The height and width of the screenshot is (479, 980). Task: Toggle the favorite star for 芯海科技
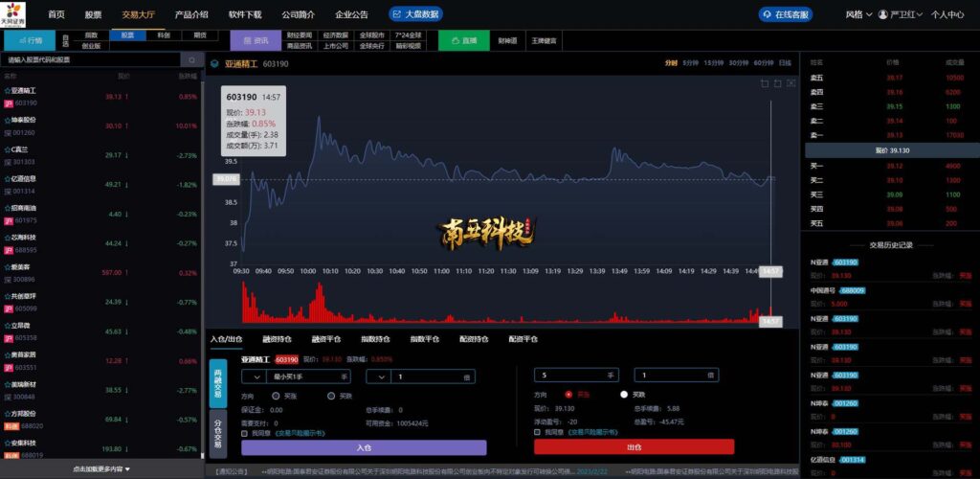coord(8,238)
